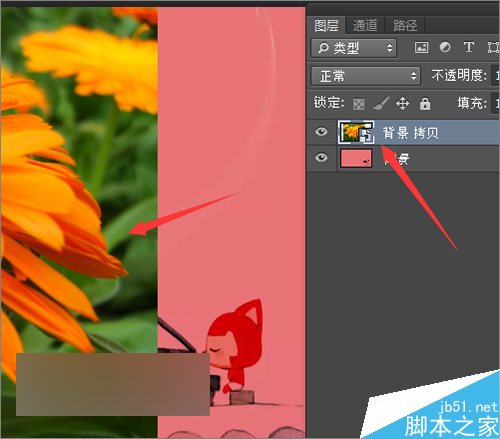Lock position move icon
This screenshot has width=500, height=439.
pos(403,103)
